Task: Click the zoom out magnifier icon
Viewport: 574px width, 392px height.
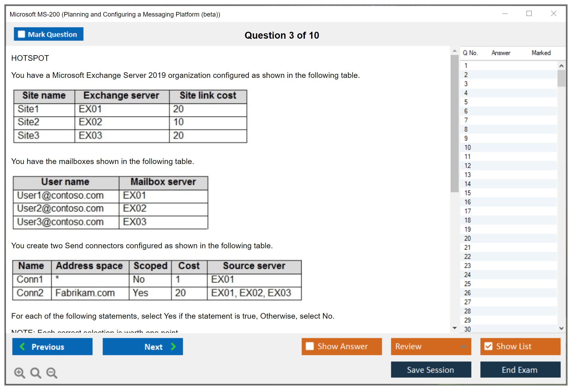Action: click(52, 373)
